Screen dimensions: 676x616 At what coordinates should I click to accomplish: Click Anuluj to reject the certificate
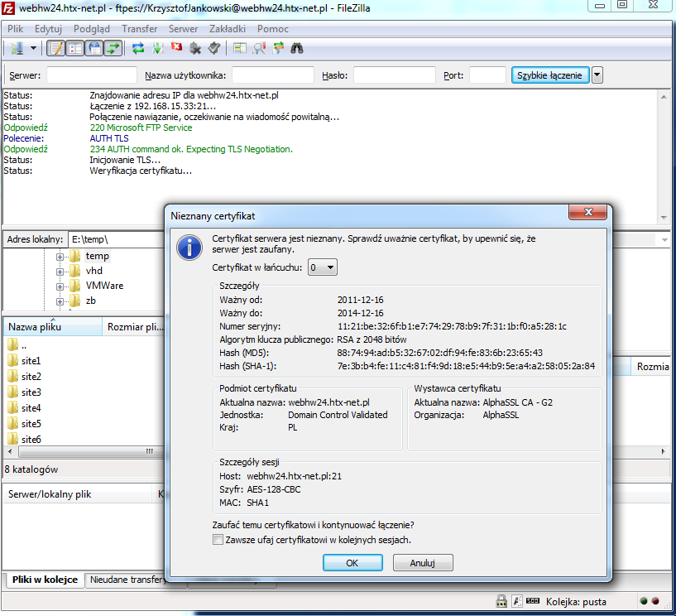click(x=423, y=563)
